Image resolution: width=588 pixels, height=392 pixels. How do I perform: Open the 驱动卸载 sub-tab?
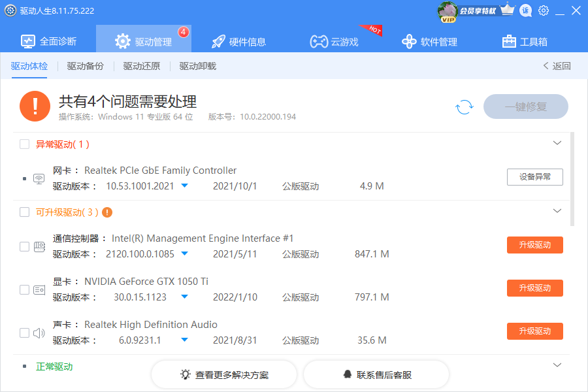tap(197, 66)
